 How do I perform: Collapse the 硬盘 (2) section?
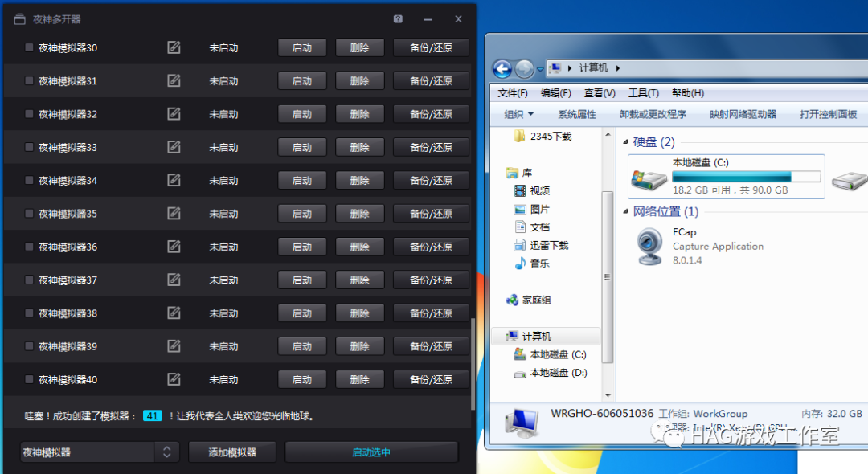[626, 141]
